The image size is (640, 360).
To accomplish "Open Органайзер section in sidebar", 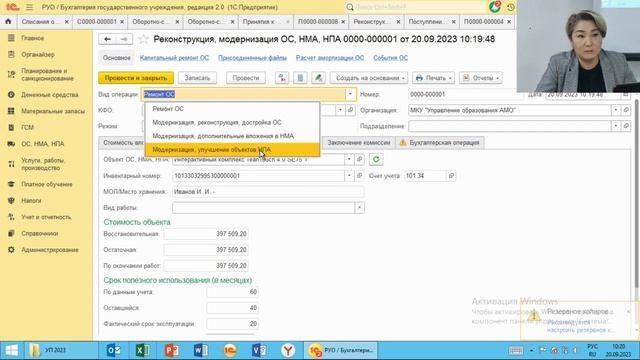I will [x=38, y=54].
